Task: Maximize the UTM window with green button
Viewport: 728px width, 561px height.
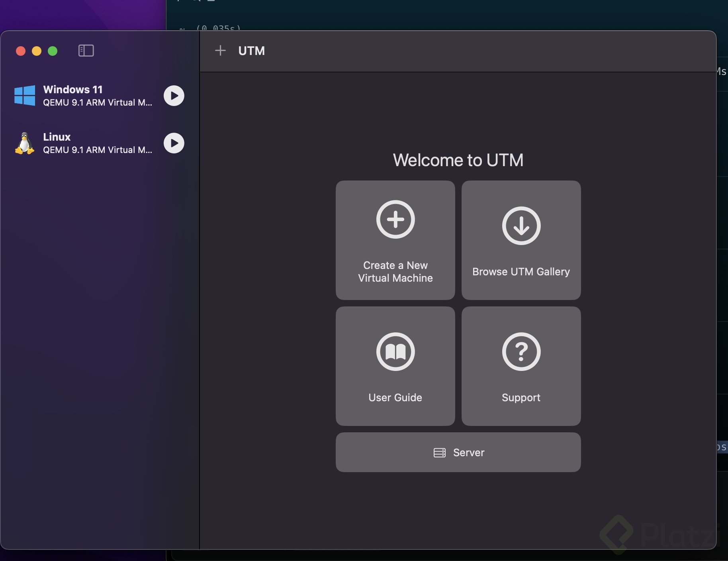Action: click(53, 51)
